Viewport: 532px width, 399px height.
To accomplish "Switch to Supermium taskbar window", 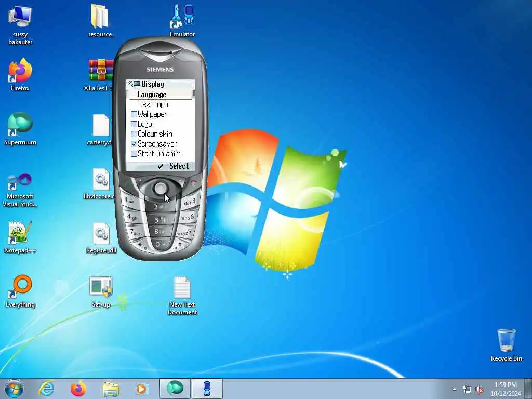I will [175, 389].
